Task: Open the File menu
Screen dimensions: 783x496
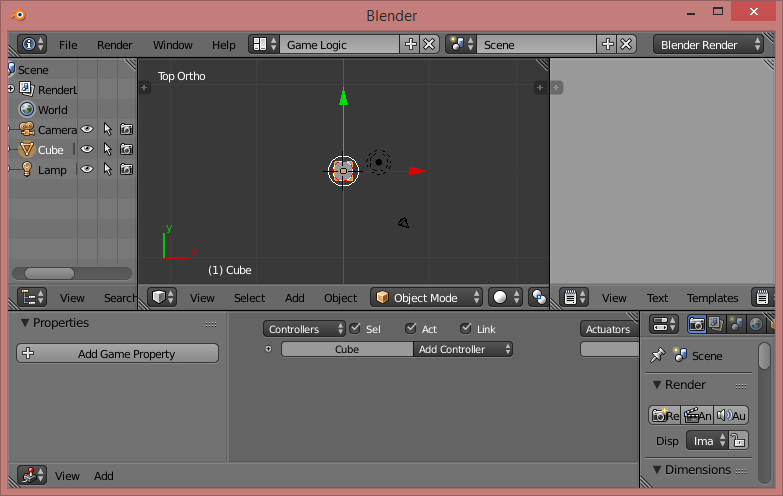Action: tap(68, 45)
